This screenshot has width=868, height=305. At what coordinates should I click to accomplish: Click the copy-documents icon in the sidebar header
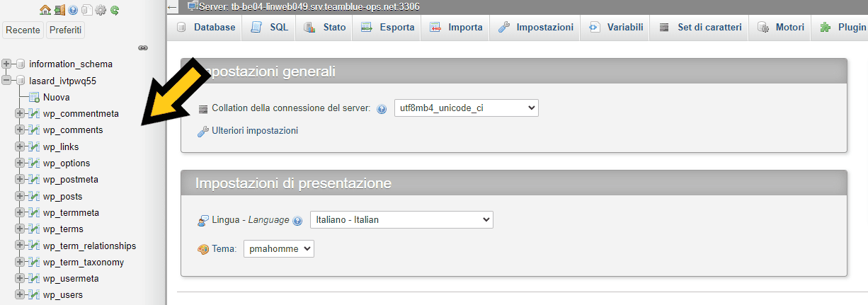coord(86,10)
